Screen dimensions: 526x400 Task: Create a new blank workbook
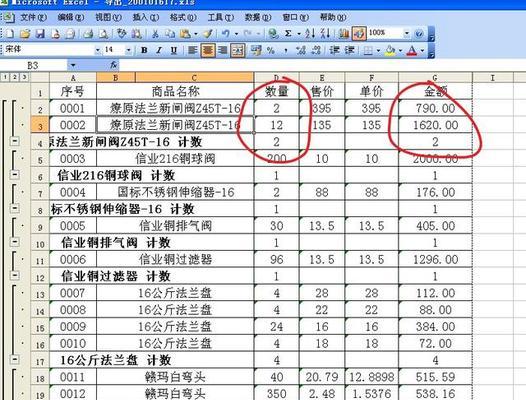(x=10, y=34)
